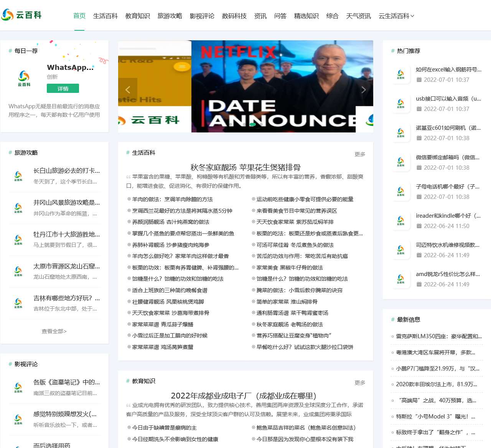Image resolution: width=491 pixels, height=448 pixels.
Task: Open the 旅游攻略 navigation tab
Action: pos(170,16)
